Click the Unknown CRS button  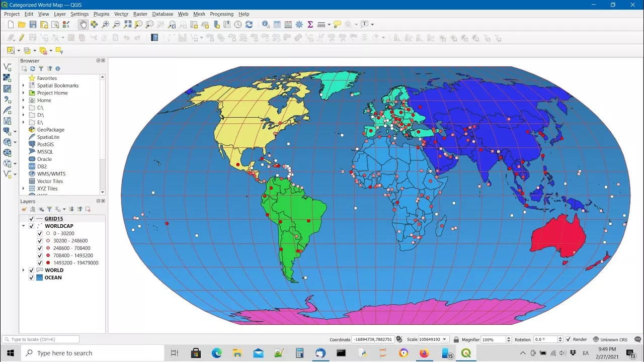coord(610,339)
